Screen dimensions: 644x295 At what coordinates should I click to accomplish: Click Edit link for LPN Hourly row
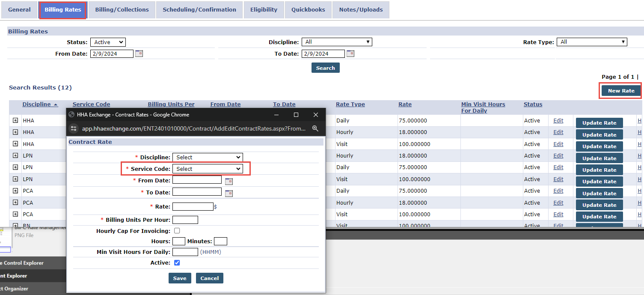[x=558, y=156]
